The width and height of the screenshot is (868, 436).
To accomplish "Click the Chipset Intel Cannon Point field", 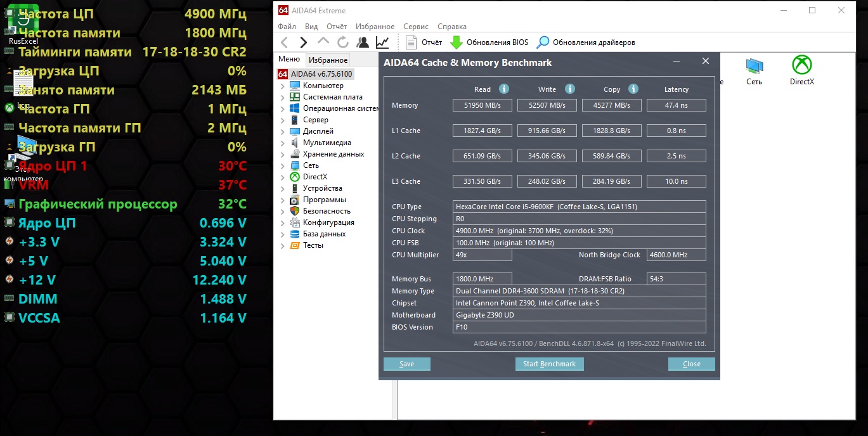I will 580,303.
